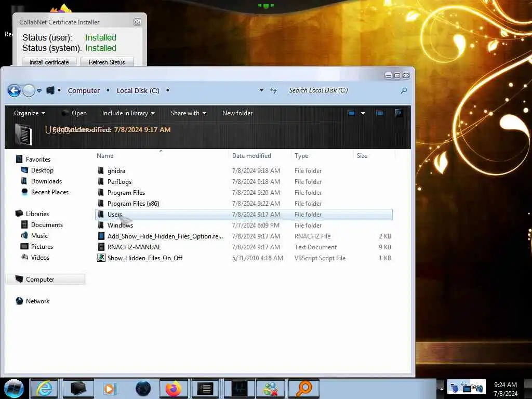Open the dark globe taskbar icon

click(143, 389)
